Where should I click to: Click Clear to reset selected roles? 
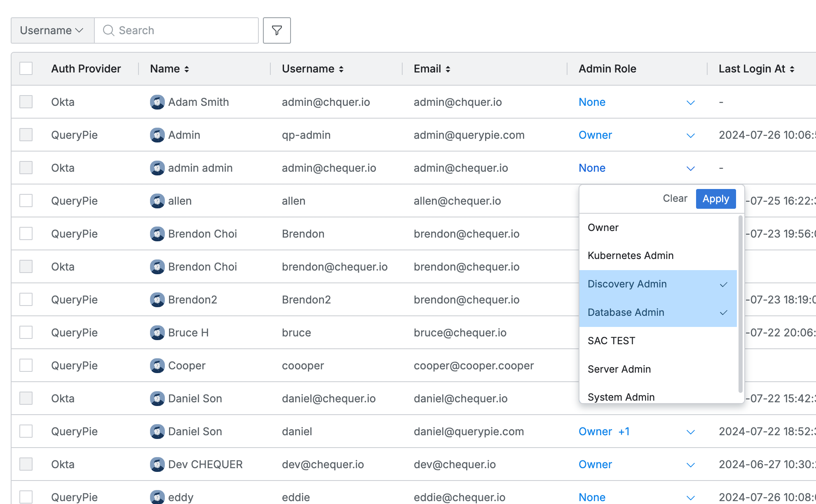[x=675, y=198]
